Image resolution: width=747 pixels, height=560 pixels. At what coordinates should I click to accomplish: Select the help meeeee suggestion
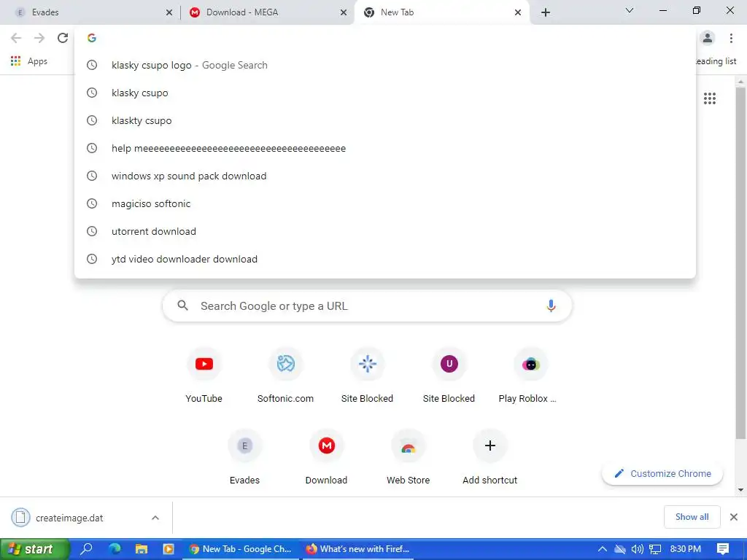point(385,148)
